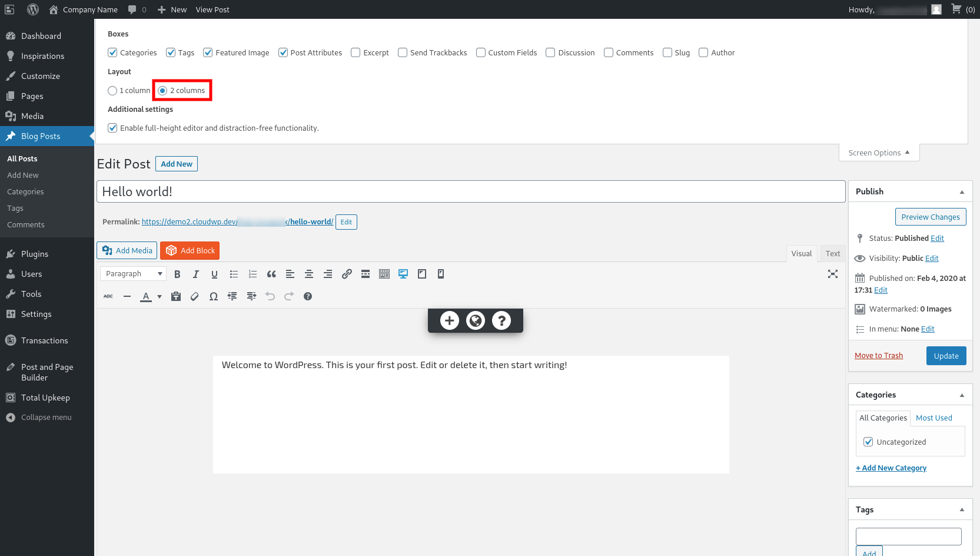Uncheck the Featured Image box
This screenshot has height=556, width=980.
208,52
